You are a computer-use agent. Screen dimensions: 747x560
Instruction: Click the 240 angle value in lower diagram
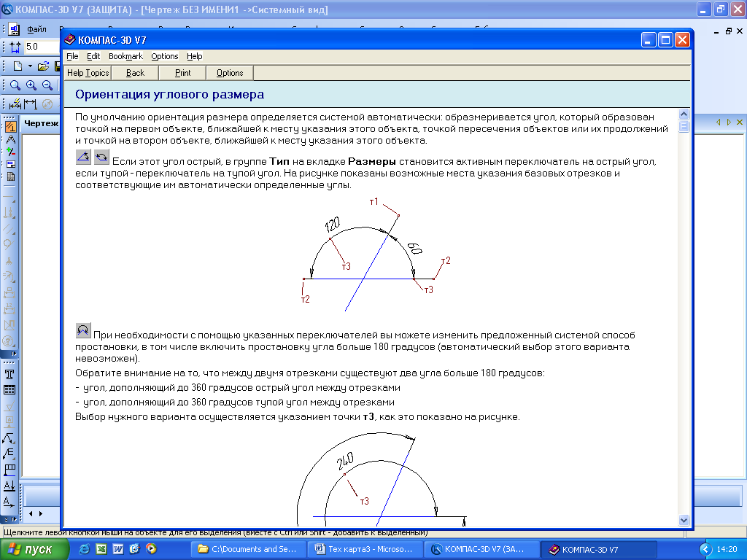tap(345, 461)
